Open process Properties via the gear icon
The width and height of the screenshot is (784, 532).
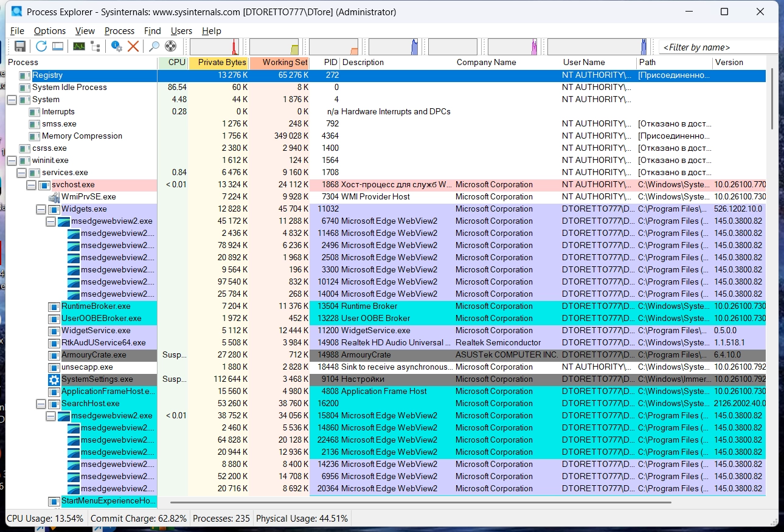point(117,46)
